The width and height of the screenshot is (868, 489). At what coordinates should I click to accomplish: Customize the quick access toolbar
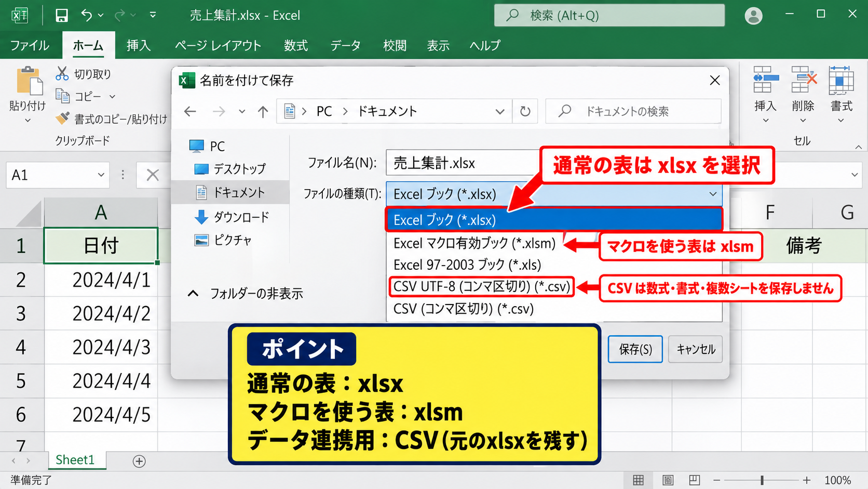point(153,15)
